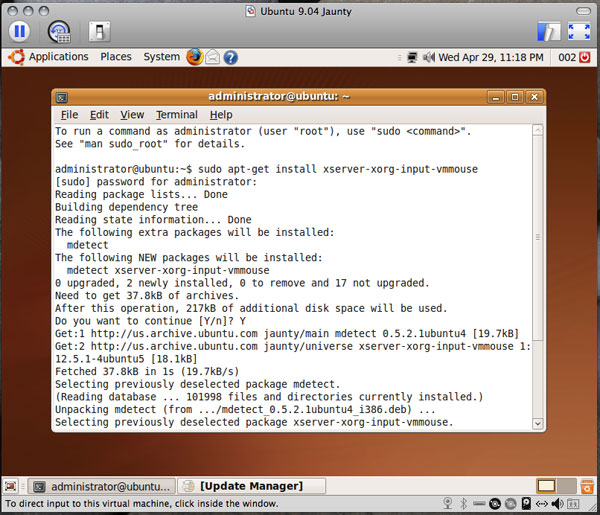This screenshot has width=600, height=515.
Task: Open the Places menu
Action: pyautogui.click(x=116, y=57)
